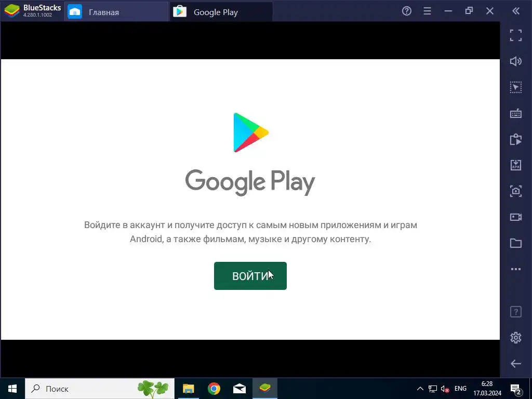Click the volume speaker icon in sidebar

pyautogui.click(x=516, y=61)
